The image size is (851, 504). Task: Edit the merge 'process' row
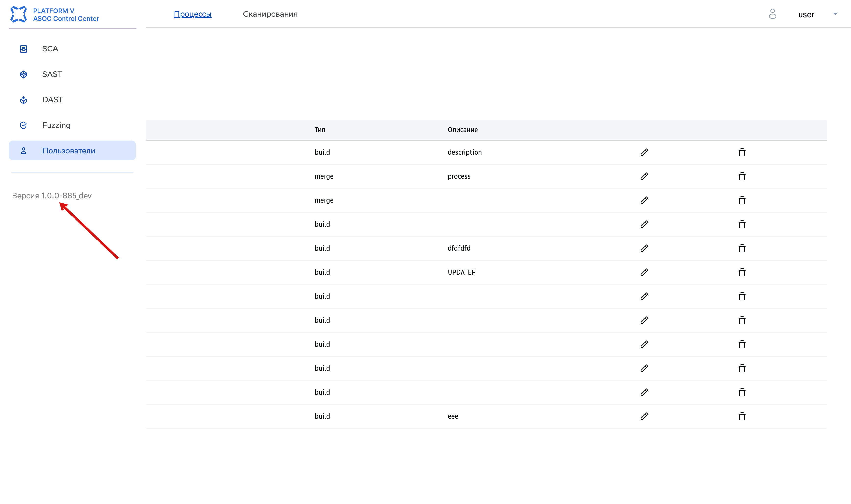pyautogui.click(x=644, y=176)
